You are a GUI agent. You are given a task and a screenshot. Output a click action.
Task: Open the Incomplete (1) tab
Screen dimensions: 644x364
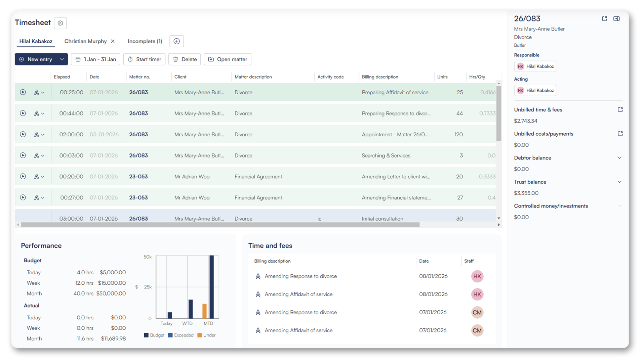coord(145,41)
